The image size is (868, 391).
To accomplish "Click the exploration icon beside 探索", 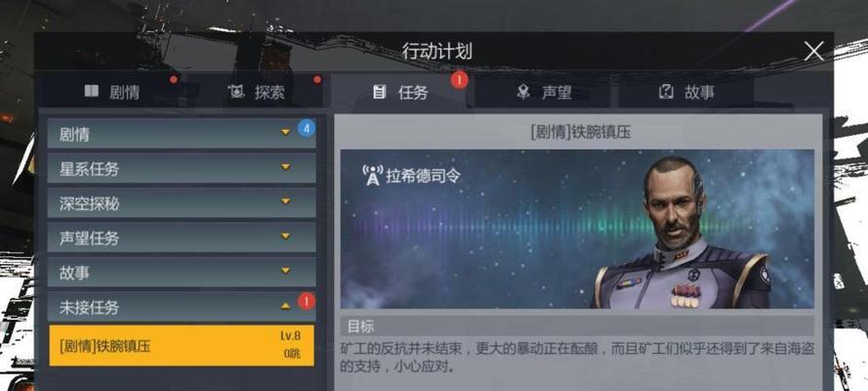I will pos(236,92).
